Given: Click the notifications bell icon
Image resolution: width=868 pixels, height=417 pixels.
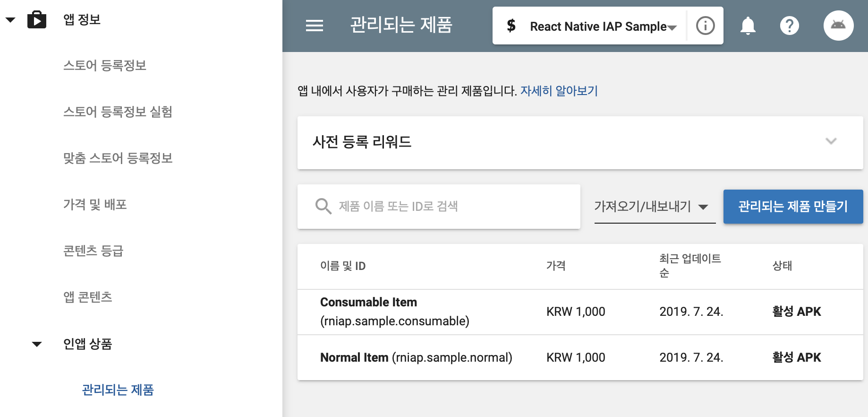Looking at the screenshot, I should pos(748,26).
